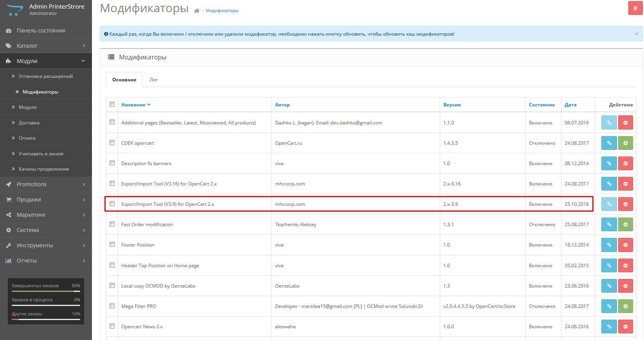Image resolution: width=644 pixels, height=340 pixels.
Task: Disable Opencart News 2.x via red button
Action: (625, 326)
